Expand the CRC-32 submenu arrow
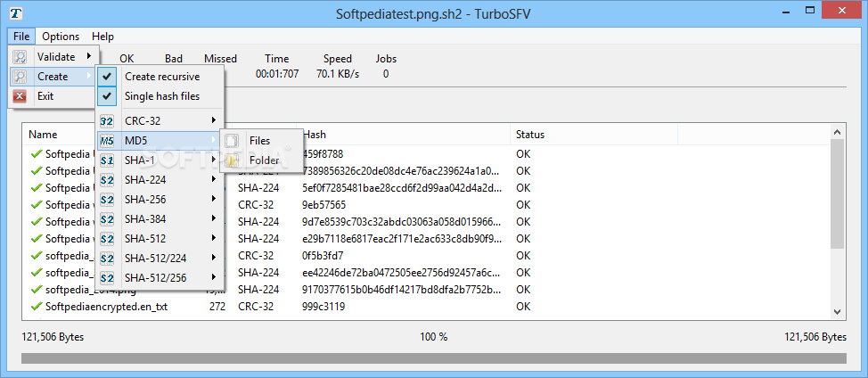The width and height of the screenshot is (868, 378). coord(213,120)
